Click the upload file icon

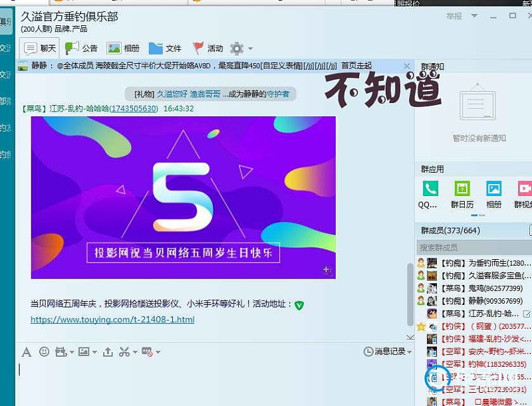pos(108,352)
